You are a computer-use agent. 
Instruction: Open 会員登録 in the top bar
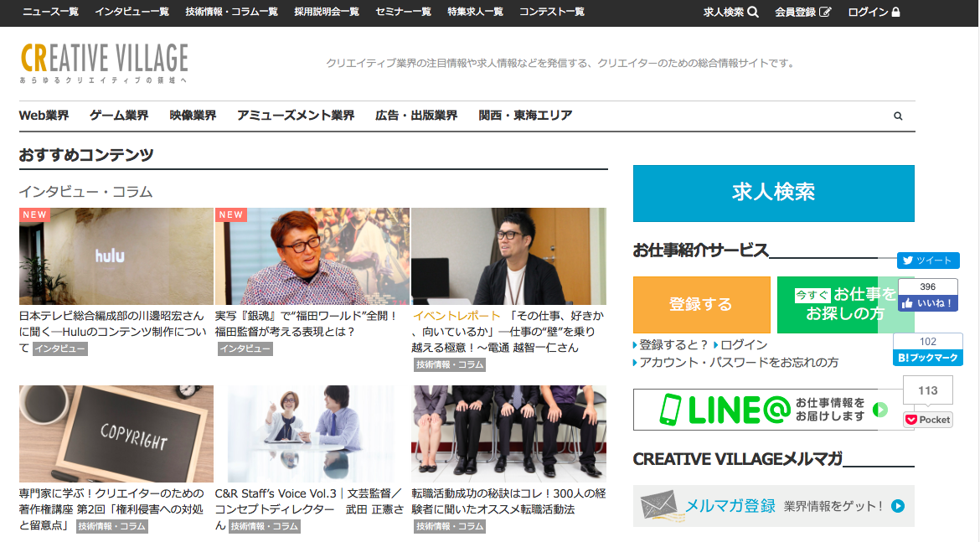802,12
